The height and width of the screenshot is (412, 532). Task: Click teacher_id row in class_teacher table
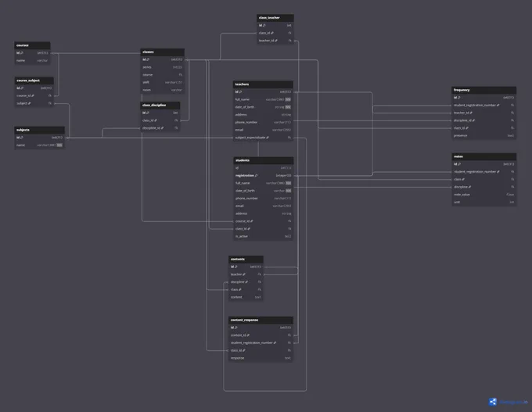click(275, 41)
